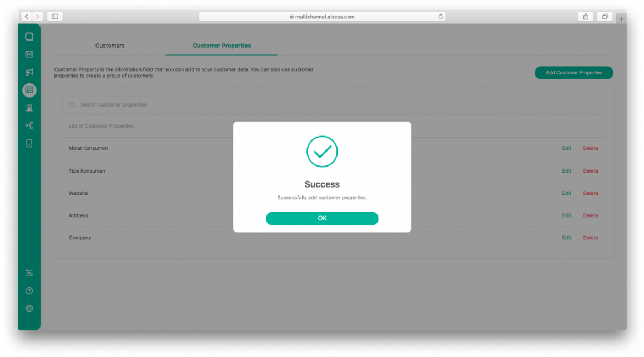Image resolution: width=644 pixels, height=357 pixels.
Task: Click the help question mark icon
Action: (x=29, y=290)
